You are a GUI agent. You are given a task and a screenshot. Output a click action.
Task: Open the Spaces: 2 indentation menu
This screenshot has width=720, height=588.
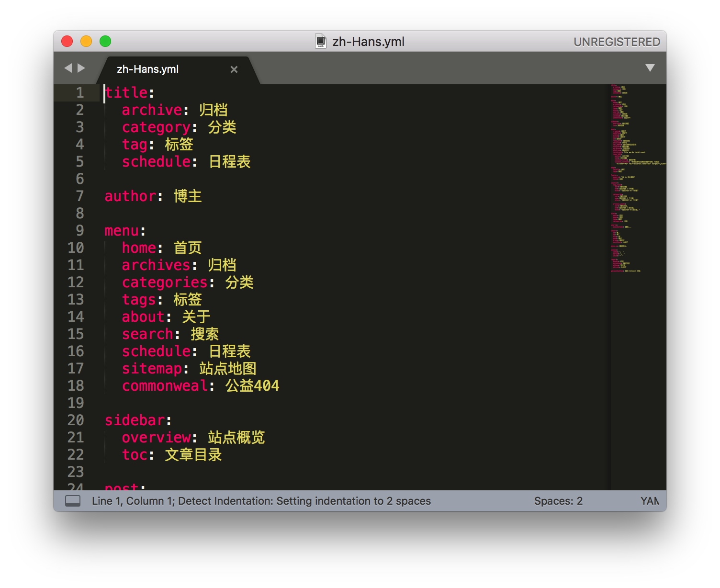[x=558, y=501]
